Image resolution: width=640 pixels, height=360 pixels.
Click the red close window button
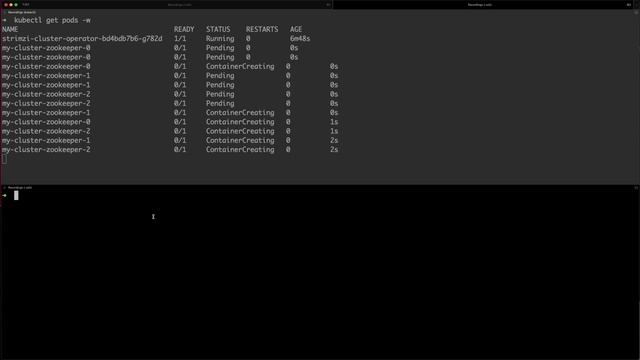click(x=6, y=4)
